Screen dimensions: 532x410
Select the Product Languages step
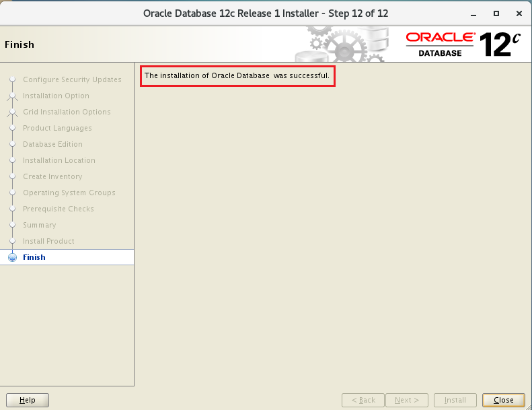[57, 128]
